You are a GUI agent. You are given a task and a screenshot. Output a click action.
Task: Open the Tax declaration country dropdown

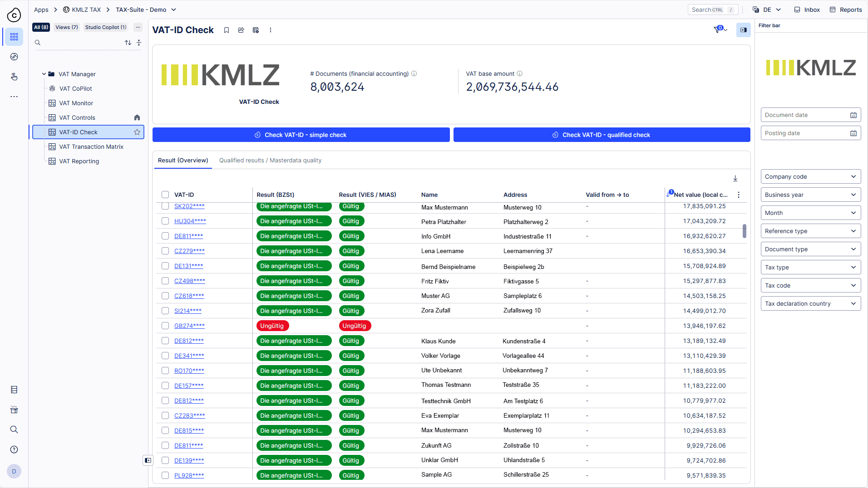tap(810, 304)
